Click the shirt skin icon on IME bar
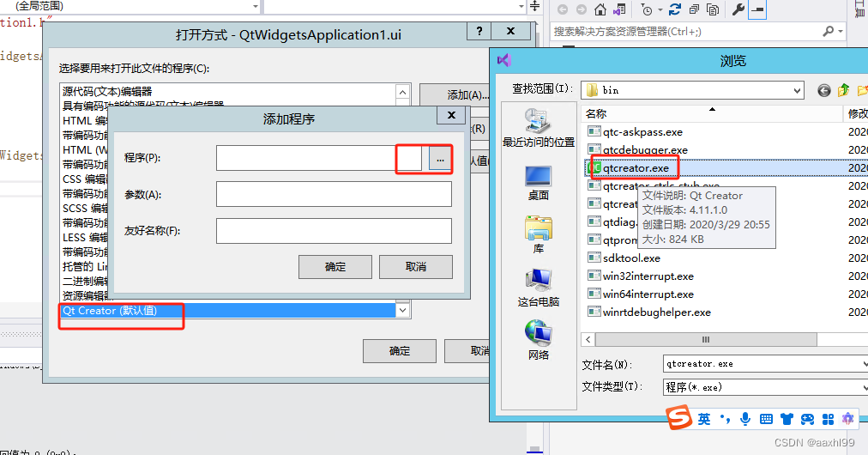This screenshot has height=455, width=868. [x=787, y=419]
